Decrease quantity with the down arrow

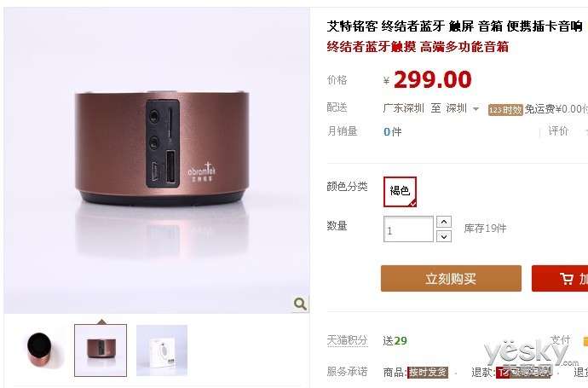click(x=444, y=236)
